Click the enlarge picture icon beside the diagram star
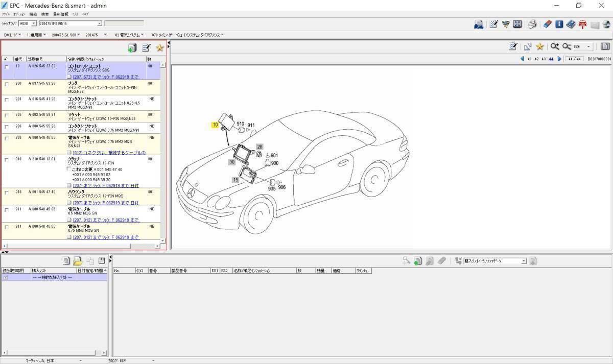This screenshot has width=613, height=364. (x=528, y=46)
